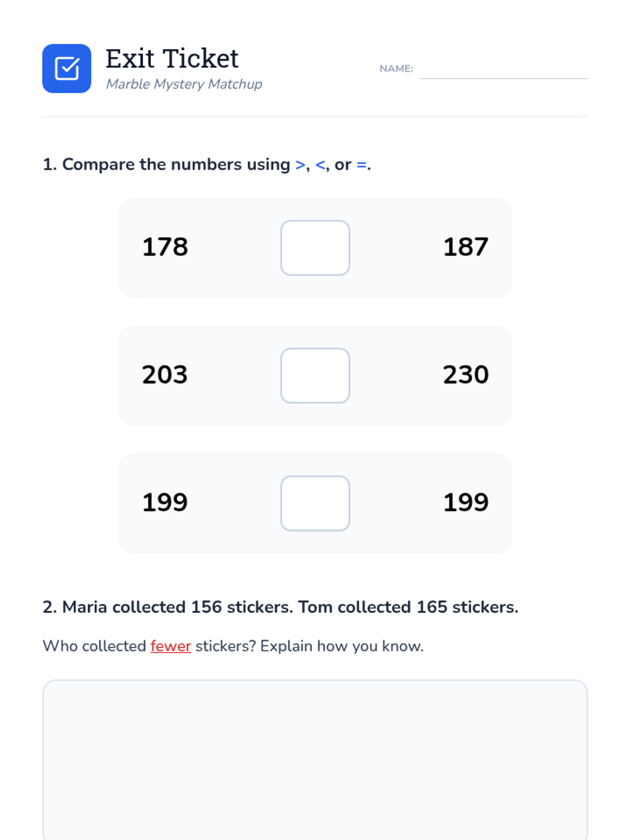Viewport: 630px width, 840px height.
Task: Click the blue greater-than symbol in instructions
Action: coord(300,165)
